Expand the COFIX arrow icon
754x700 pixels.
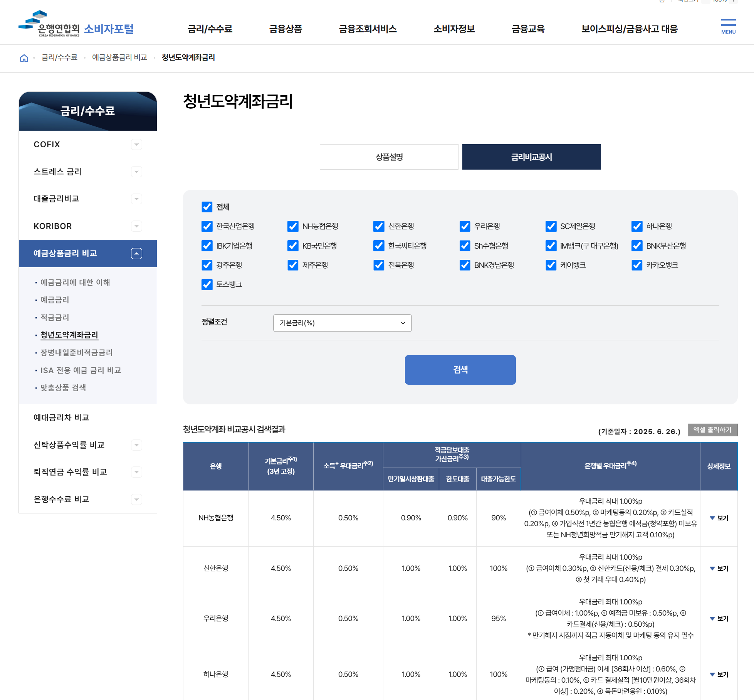[136, 145]
